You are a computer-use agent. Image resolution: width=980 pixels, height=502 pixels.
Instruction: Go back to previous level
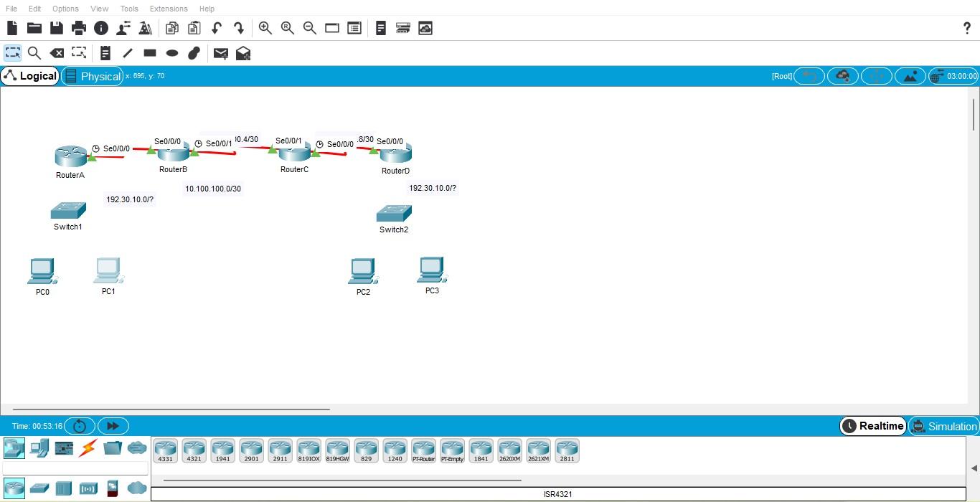(809, 76)
